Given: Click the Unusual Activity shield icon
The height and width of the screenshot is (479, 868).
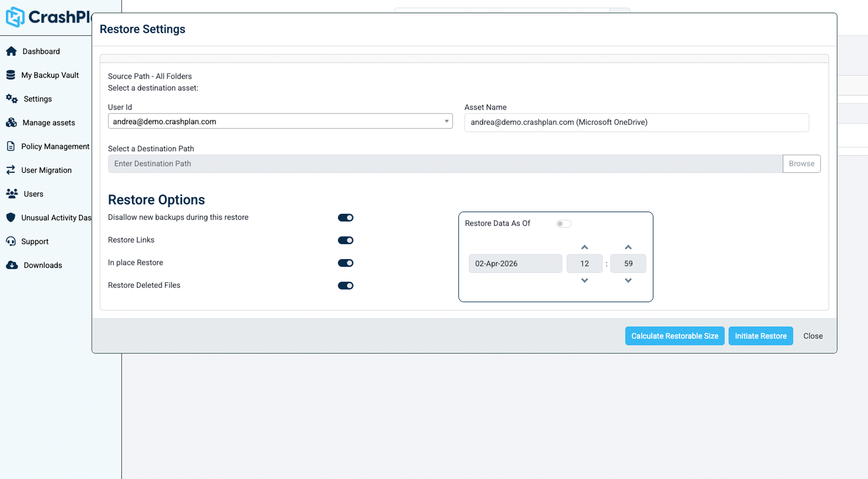Looking at the screenshot, I should (x=11, y=217).
